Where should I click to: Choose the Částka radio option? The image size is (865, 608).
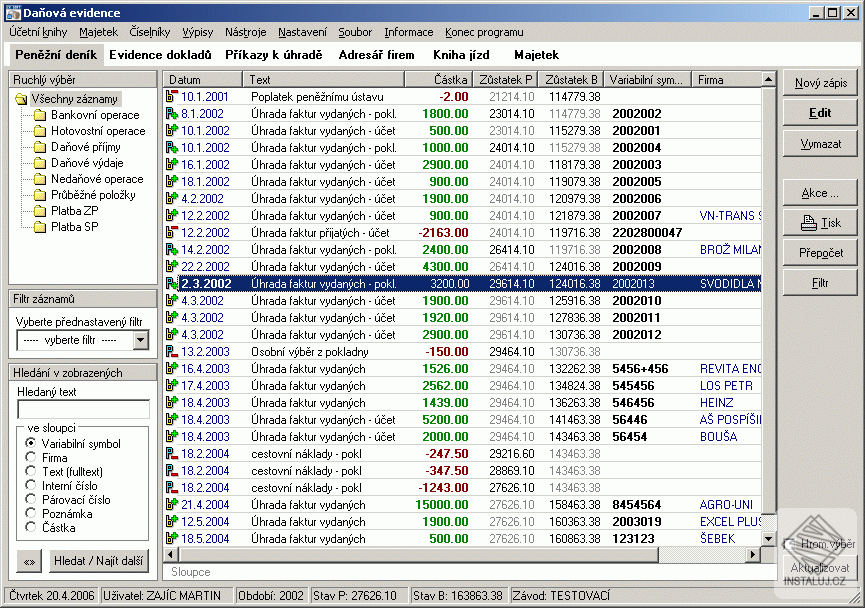[31, 527]
